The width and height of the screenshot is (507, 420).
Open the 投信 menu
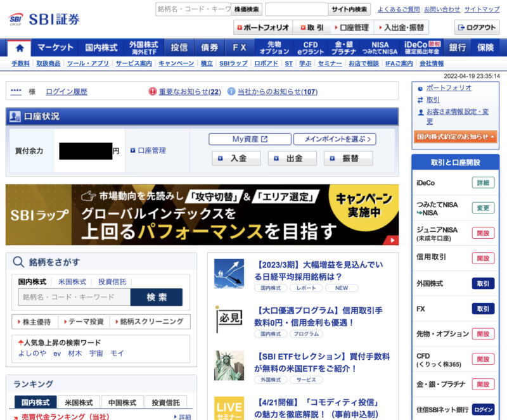179,48
